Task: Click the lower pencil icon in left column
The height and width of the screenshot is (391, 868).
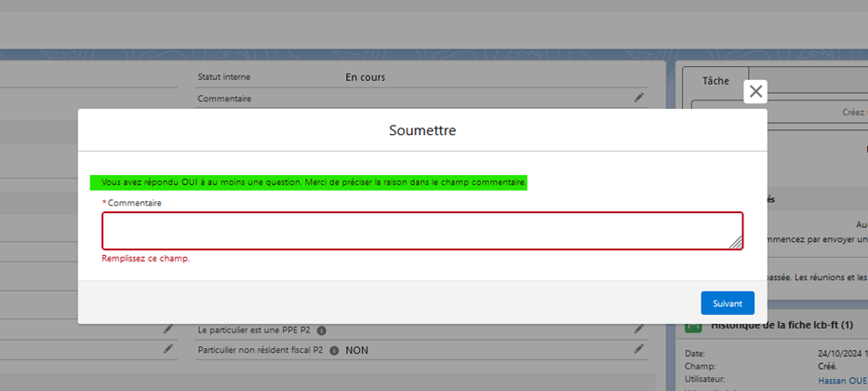Action: [x=168, y=350]
